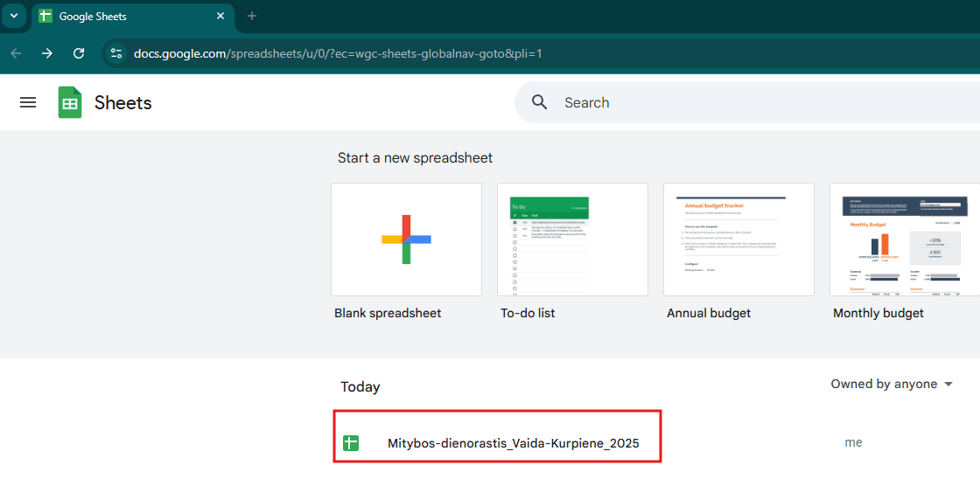Image resolution: width=980 pixels, height=486 pixels.
Task: Open the tab search dropdown arrow
Action: (14, 17)
